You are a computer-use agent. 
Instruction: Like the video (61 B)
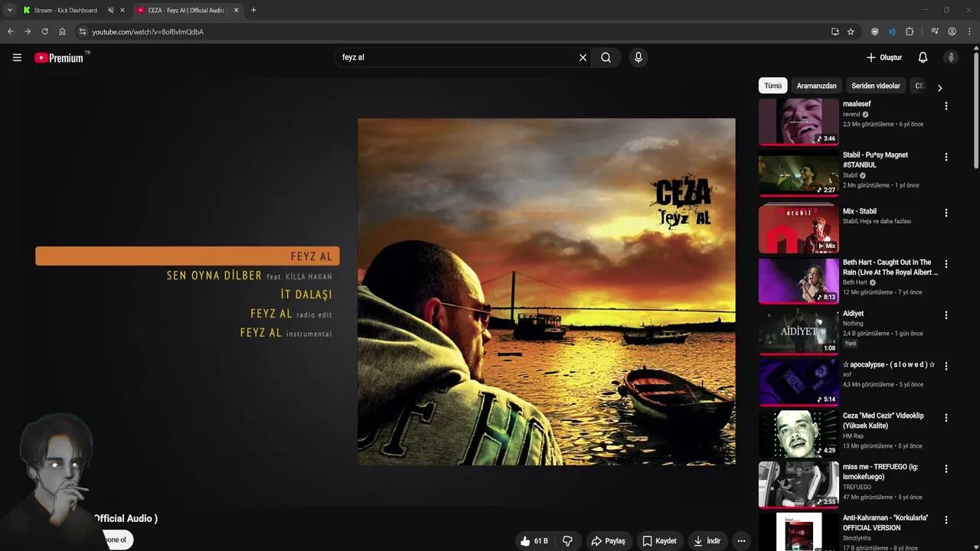coord(535,541)
